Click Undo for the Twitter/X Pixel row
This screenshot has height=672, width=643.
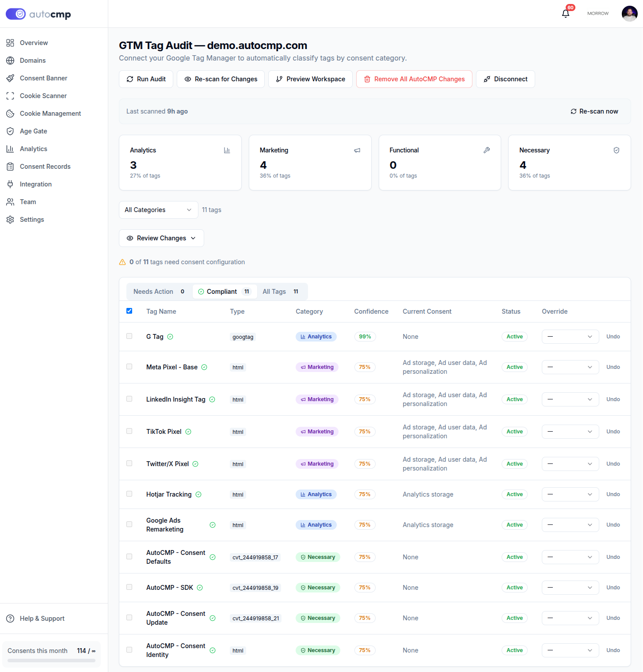[613, 464]
